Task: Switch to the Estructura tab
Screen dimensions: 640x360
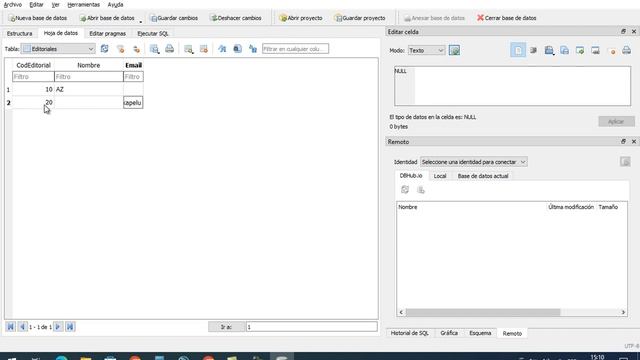Action: click(20, 33)
